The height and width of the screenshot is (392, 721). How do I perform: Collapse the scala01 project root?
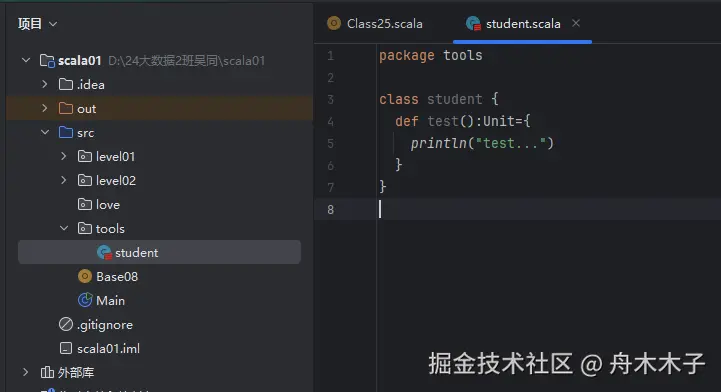point(26,60)
